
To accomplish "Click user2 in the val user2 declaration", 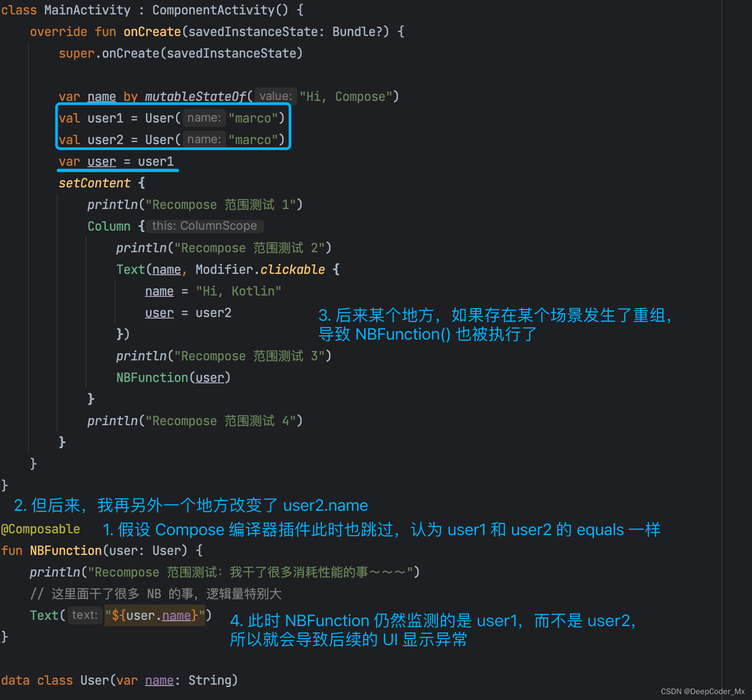I will tap(105, 140).
